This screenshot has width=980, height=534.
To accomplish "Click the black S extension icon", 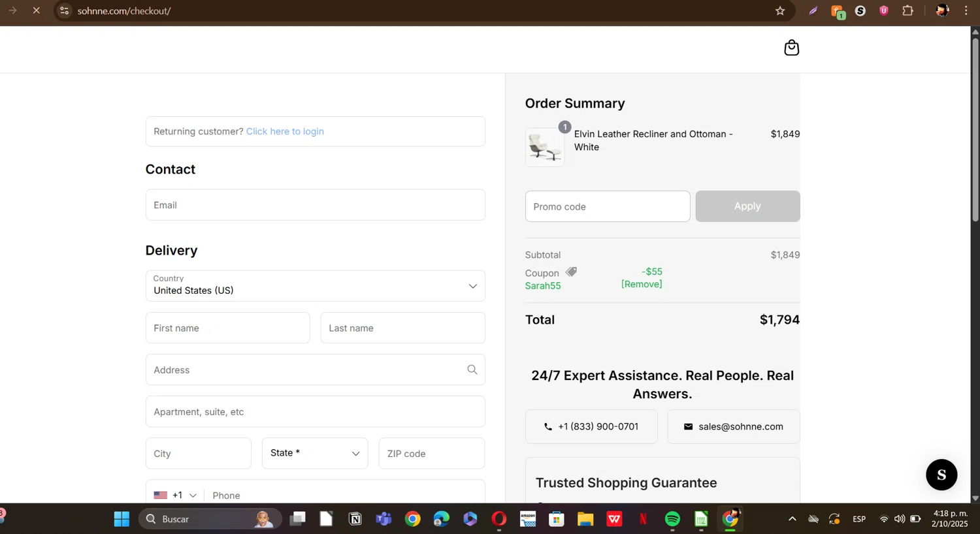I will 860,10.
